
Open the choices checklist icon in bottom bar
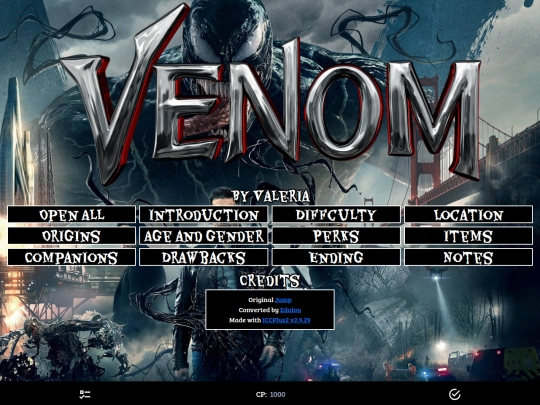point(85,394)
